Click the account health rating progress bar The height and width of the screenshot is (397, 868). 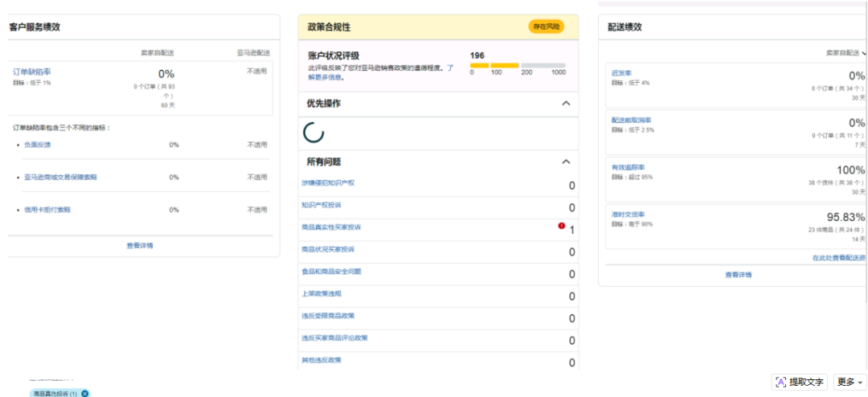pyautogui.click(x=518, y=65)
